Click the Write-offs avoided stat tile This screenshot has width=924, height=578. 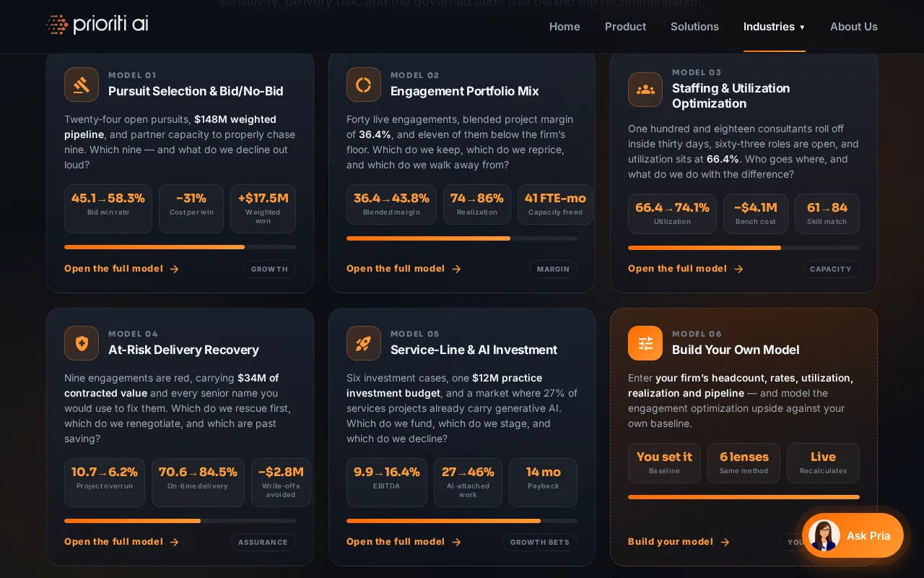tap(281, 483)
